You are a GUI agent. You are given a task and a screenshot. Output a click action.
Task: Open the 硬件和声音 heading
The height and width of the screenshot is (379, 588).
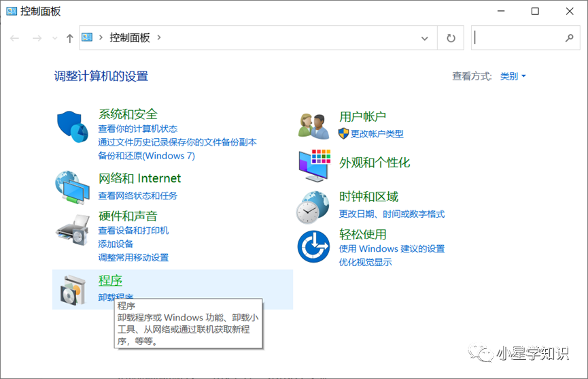click(128, 216)
